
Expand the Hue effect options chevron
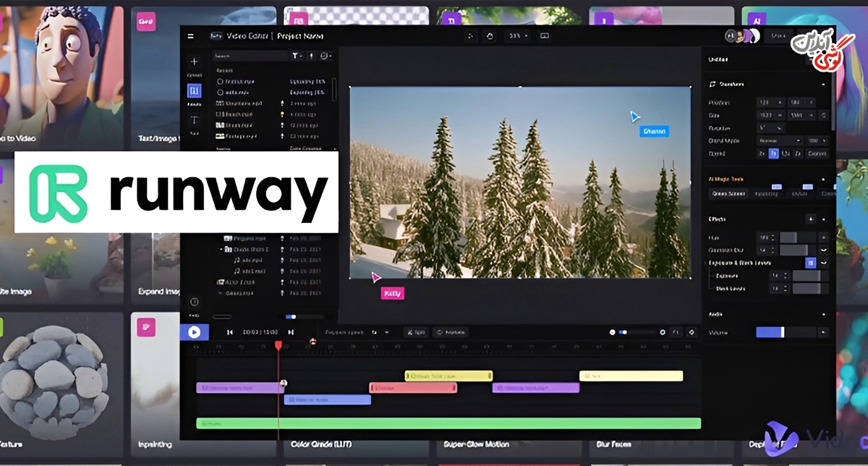pyautogui.click(x=823, y=237)
